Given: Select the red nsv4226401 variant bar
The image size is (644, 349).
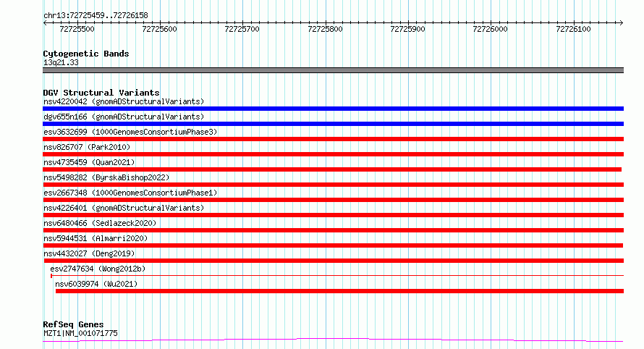Looking at the screenshot, I should (x=333, y=215).
